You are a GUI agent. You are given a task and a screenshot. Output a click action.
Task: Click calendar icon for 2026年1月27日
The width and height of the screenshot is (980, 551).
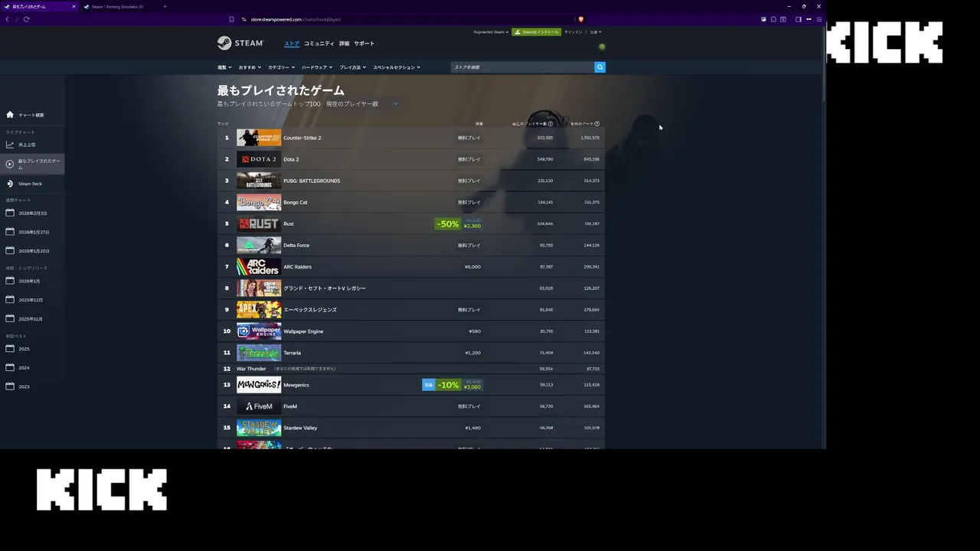click(x=10, y=232)
